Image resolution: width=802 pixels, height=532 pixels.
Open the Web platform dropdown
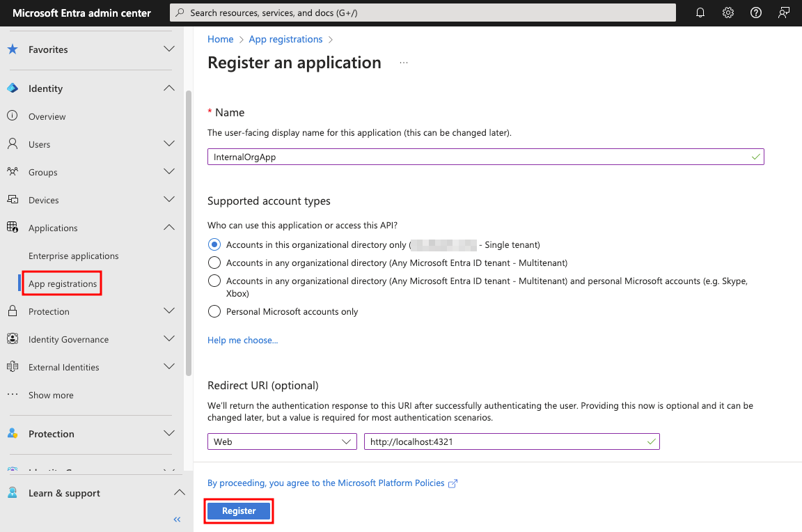pyautogui.click(x=283, y=441)
